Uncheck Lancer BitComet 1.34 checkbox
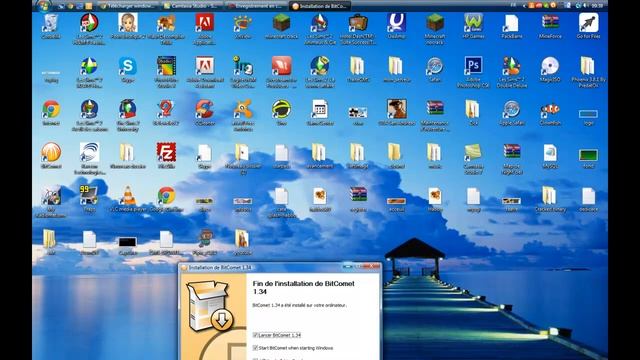The width and height of the screenshot is (640, 360). tap(255, 335)
